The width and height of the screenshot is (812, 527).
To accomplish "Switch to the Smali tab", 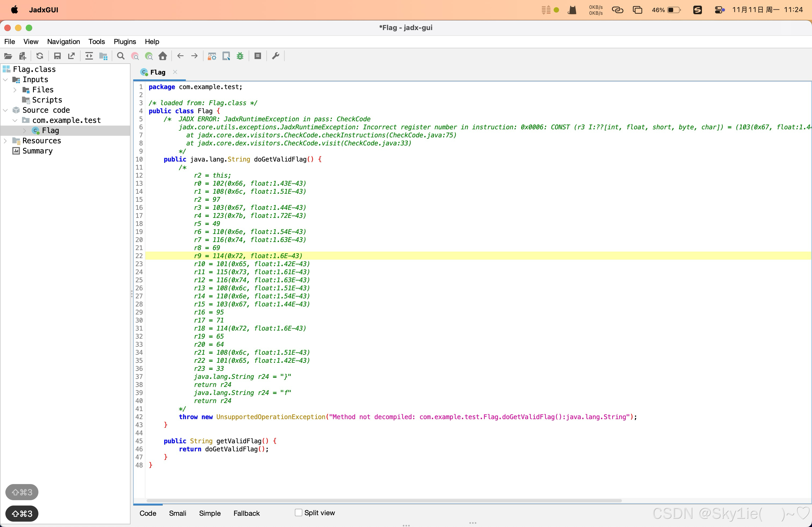I will [177, 513].
